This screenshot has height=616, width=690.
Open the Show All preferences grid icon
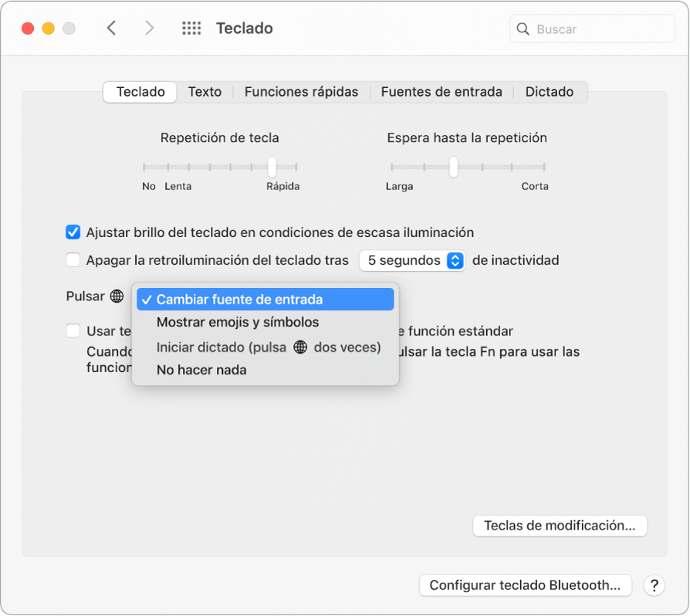tap(191, 28)
